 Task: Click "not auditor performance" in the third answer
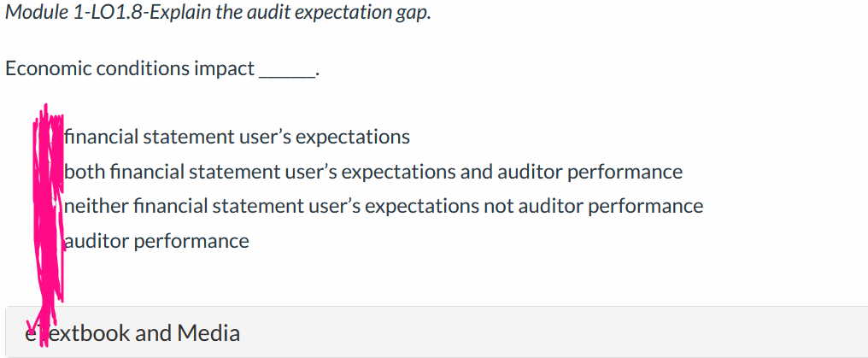click(x=594, y=207)
